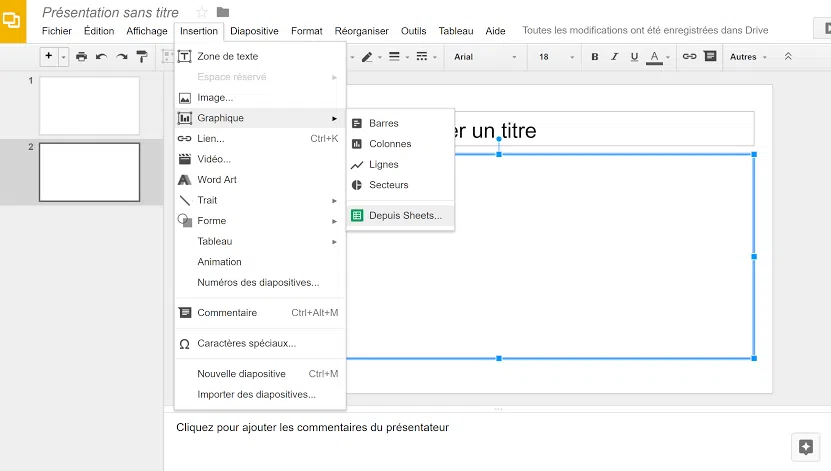This screenshot has height=471, width=831.
Task: Insert a Barres chart
Action: tap(401, 123)
